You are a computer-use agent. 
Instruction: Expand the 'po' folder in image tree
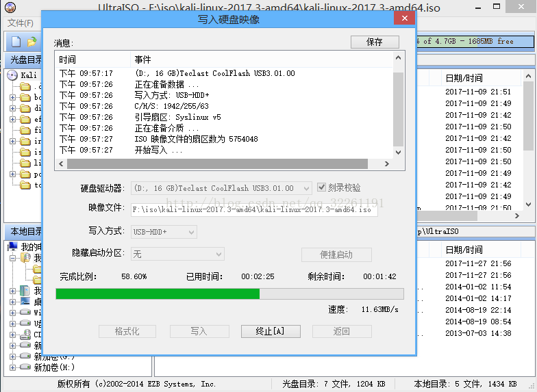(12, 174)
